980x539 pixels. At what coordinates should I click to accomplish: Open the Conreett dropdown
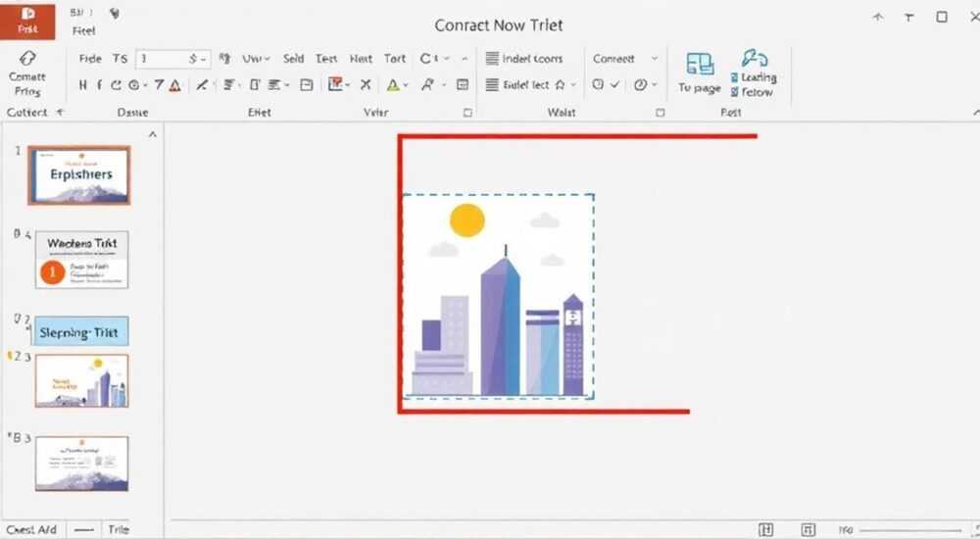tap(655, 58)
